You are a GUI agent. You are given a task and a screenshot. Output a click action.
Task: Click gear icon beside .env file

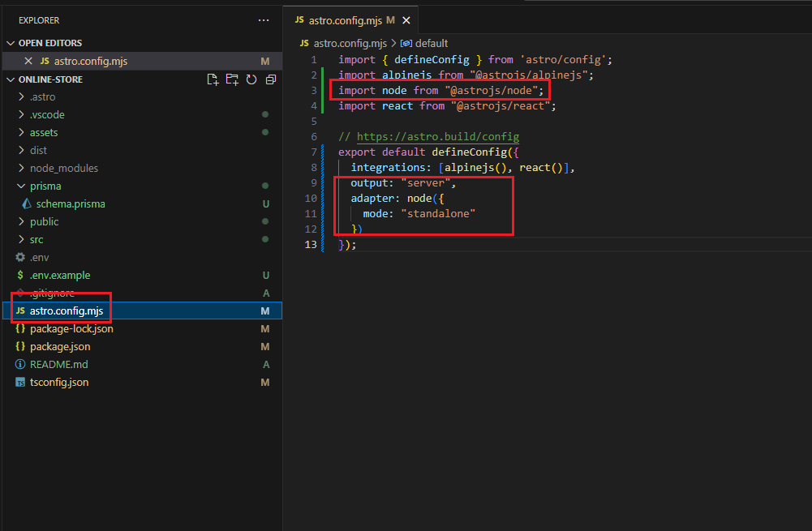(x=20, y=257)
